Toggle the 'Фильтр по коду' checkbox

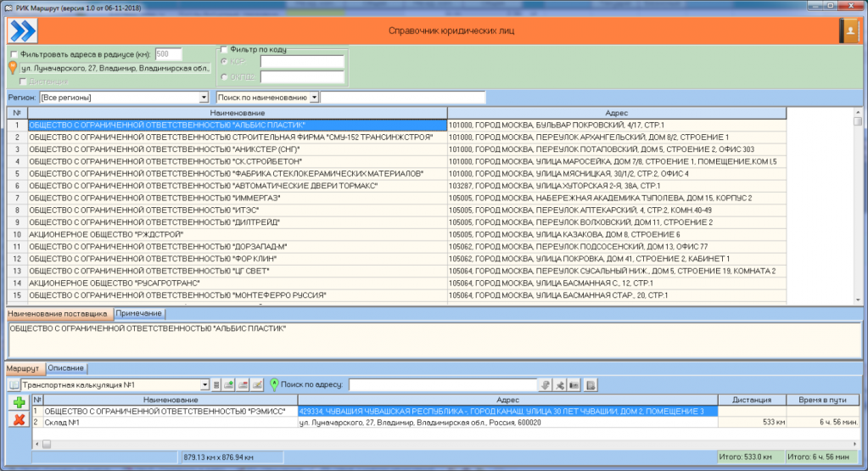[x=224, y=49]
